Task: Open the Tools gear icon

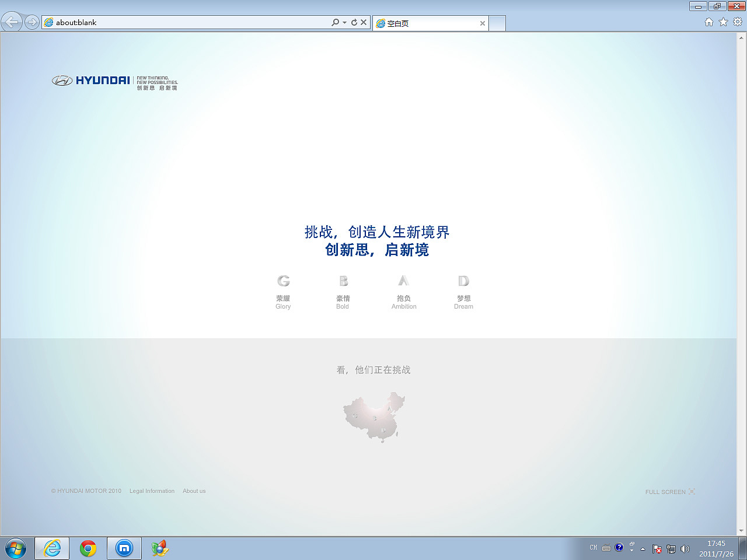Action: [738, 22]
